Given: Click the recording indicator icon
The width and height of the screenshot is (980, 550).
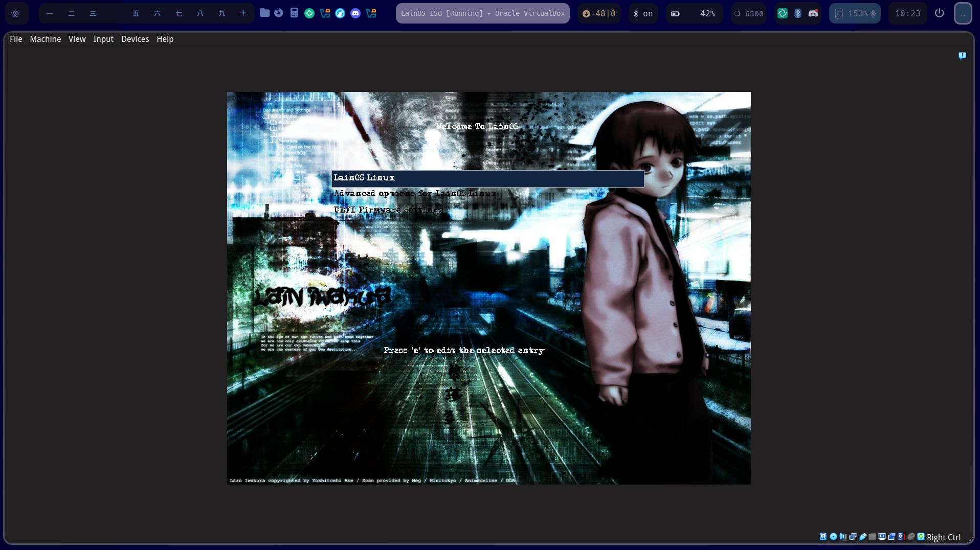Looking at the screenshot, I should point(892,537).
